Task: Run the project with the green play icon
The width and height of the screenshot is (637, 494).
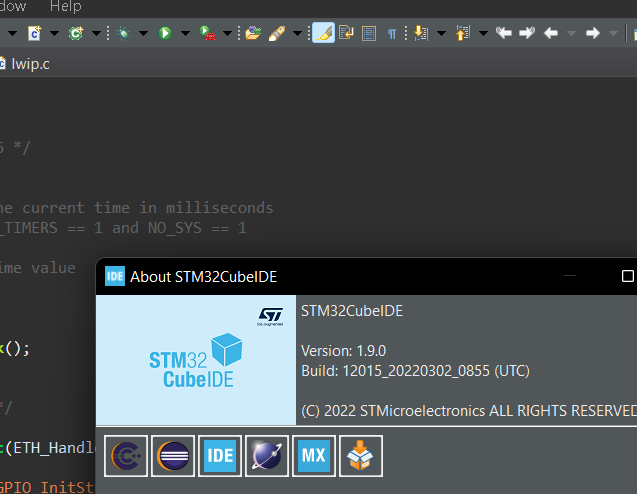Action: (x=165, y=33)
